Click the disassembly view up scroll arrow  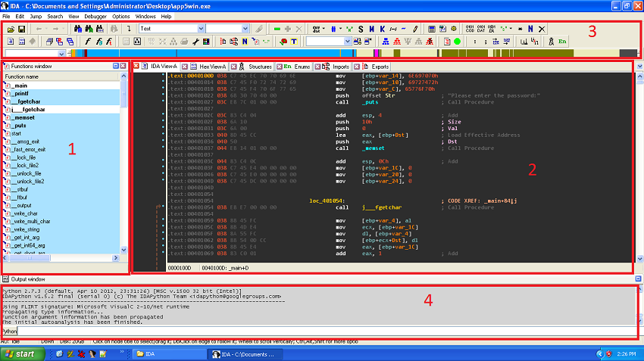(639, 76)
